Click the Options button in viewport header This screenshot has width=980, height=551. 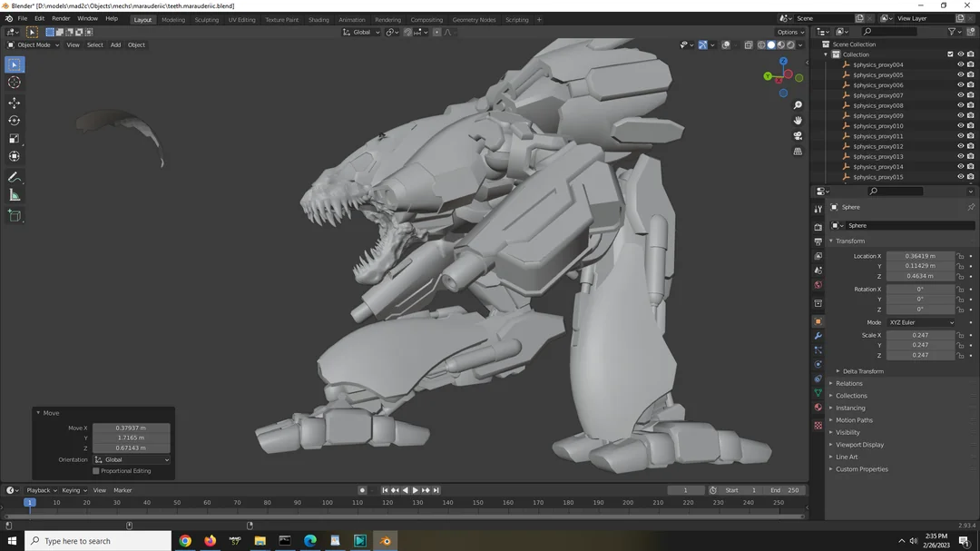coord(789,32)
